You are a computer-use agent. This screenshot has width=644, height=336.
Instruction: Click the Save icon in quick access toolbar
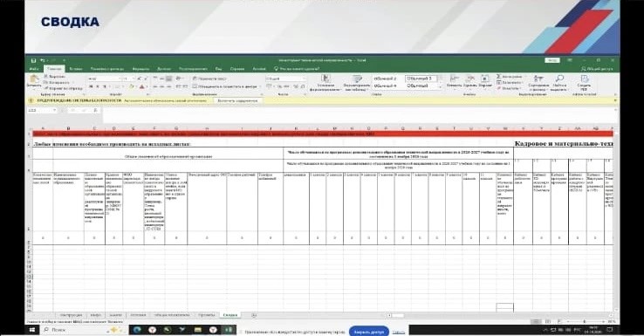[x=34, y=60]
